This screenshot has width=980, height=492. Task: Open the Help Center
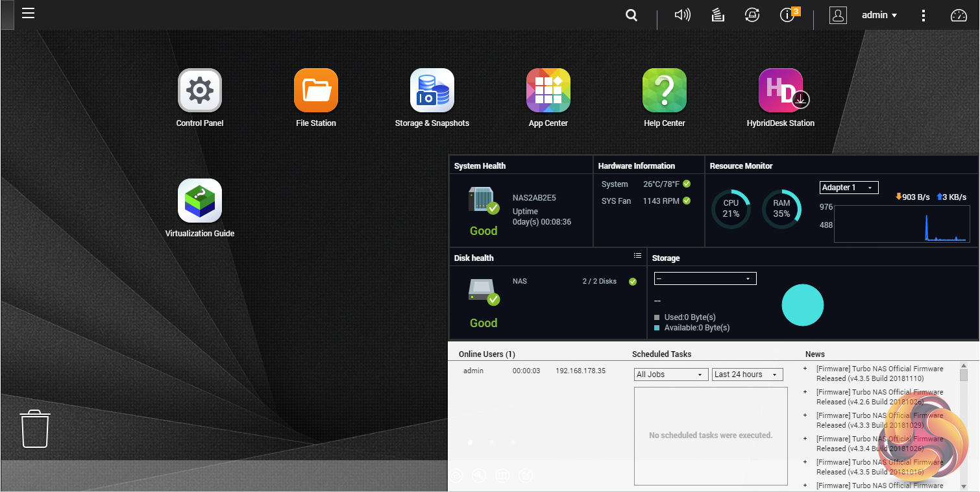tap(665, 90)
